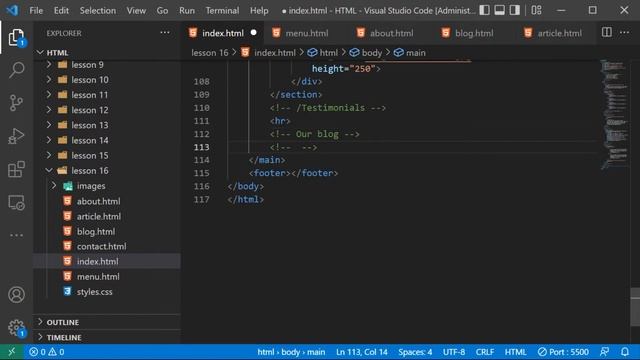The image size is (640, 360).
Task: Toggle Primary Side Bar layout button
Action: pos(484,10)
